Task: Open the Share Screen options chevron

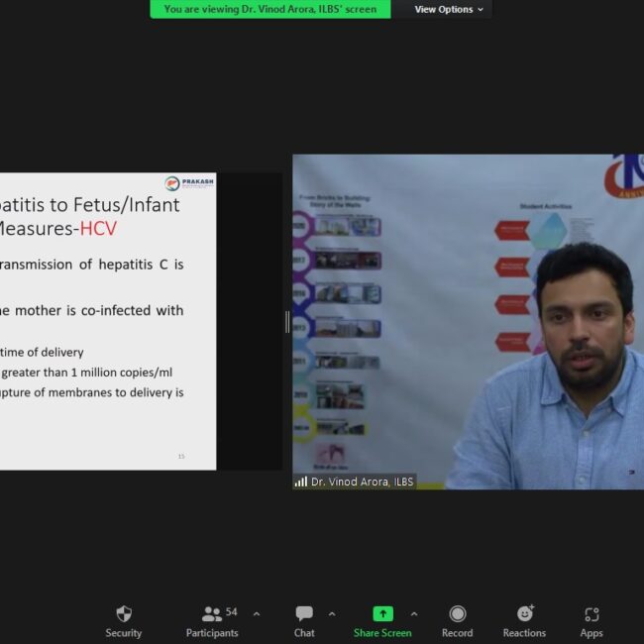Action: click(x=414, y=614)
